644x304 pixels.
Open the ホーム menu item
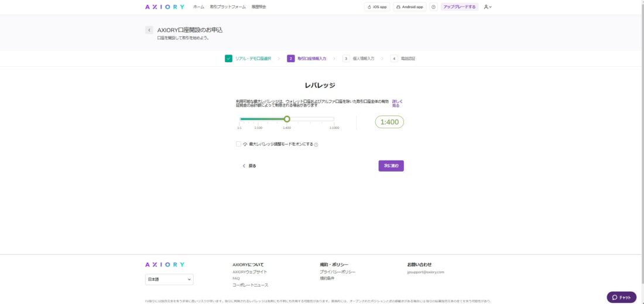tap(198, 7)
